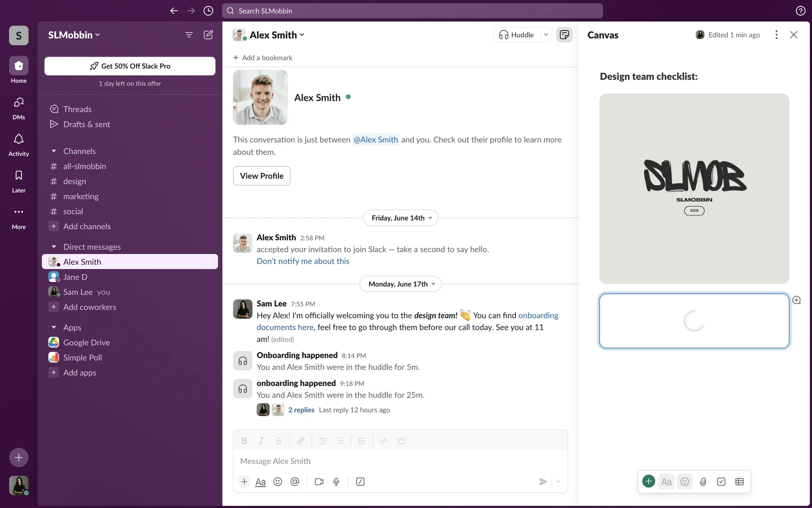Open the history clock icon

pos(208,11)
